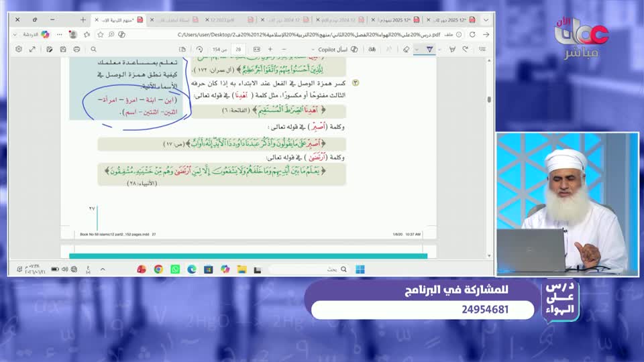Open Microsoft Store from taskbar

208,269
